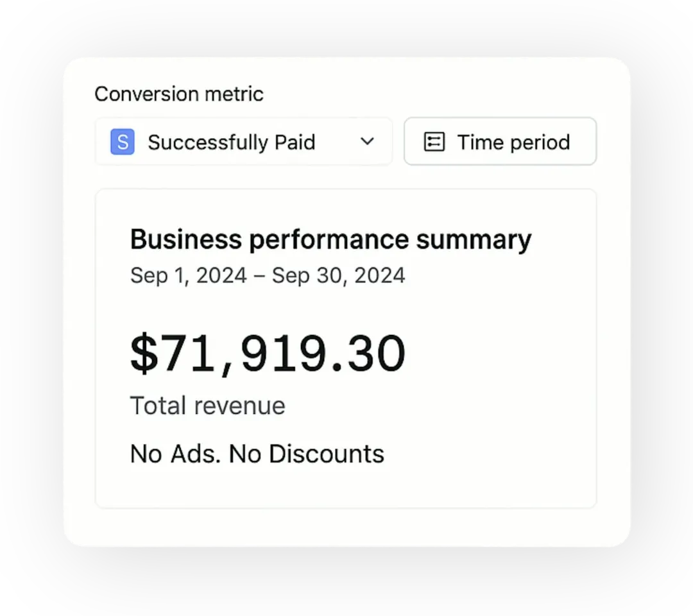Select the Sep 1 – Sep 30 date range
693x616 pixels.
(x=268, y=275)
